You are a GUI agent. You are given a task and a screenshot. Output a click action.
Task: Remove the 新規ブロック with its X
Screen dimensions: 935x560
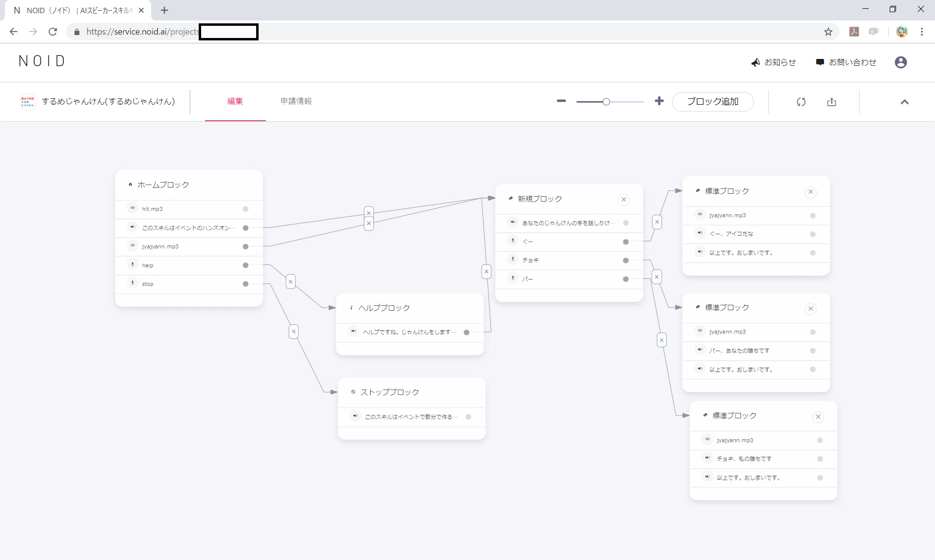point(623,200)
